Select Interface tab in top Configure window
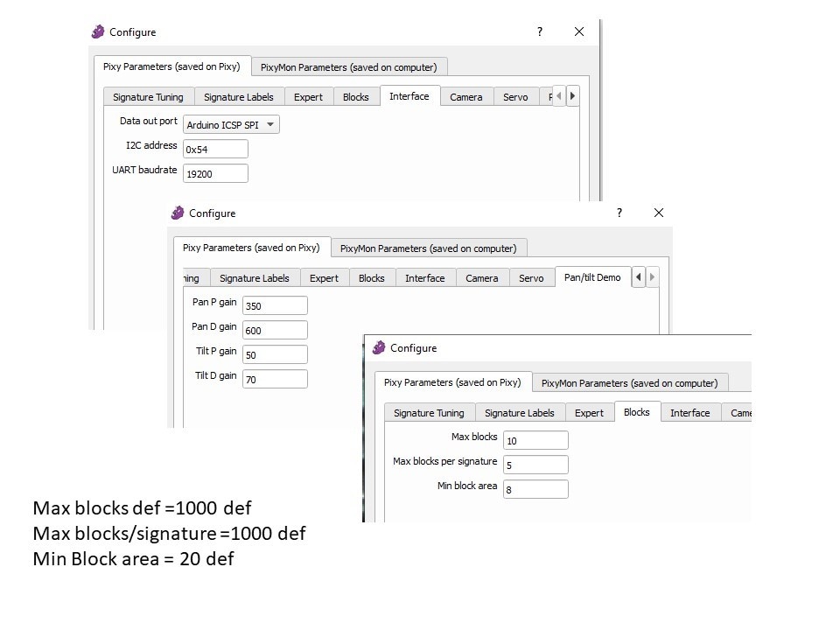 click(409, 96)
